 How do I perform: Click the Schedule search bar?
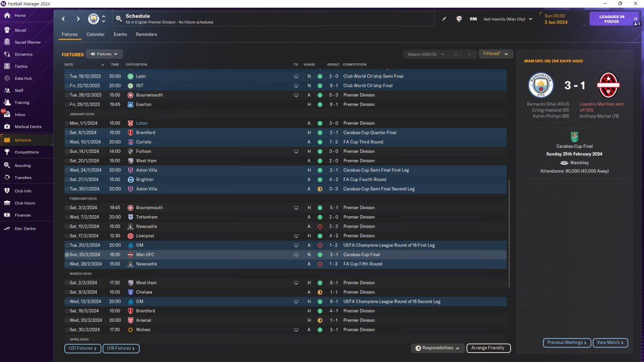tap(274, 19)
